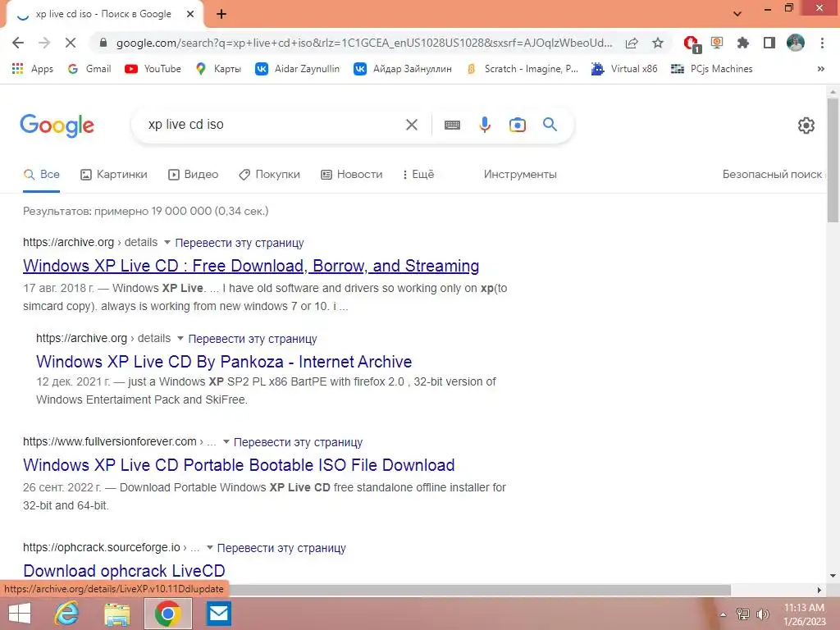The width and height of the screenshot is (840, 630).
Task: Open Айдар Зайнуллин VK bookmark
Action: (403, 69)
